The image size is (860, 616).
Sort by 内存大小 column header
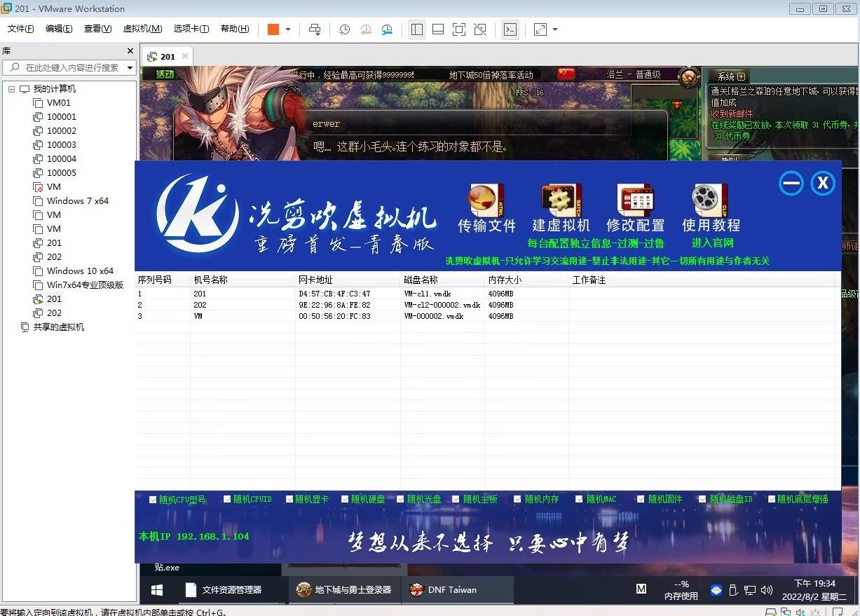tap(526, 280)
